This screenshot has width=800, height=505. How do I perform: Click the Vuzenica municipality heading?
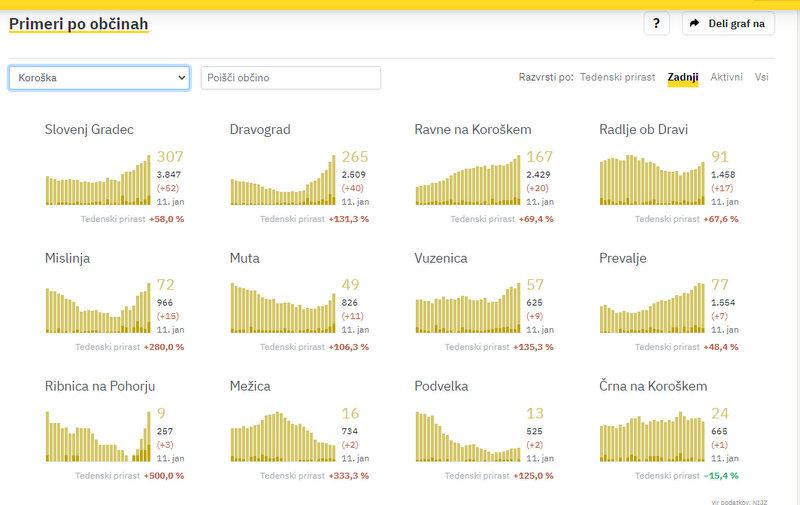point(441,258)
